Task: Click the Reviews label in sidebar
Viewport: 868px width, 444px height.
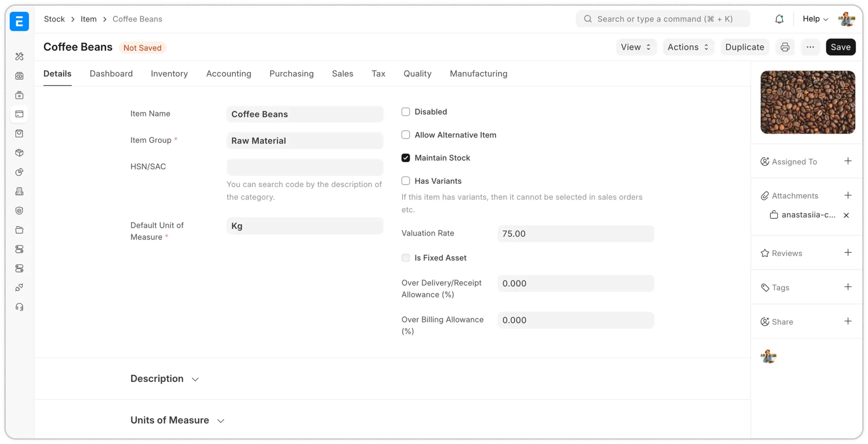Action: [x=787, y=253]
